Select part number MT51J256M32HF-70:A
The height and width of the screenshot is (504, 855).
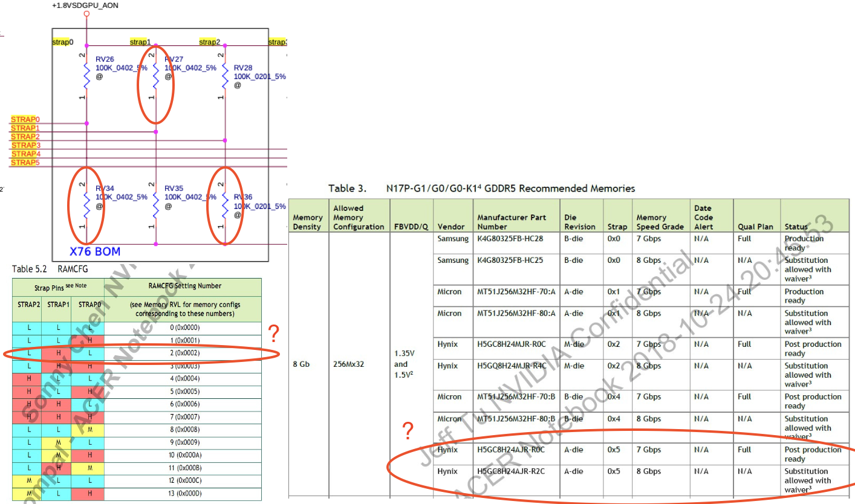coord(516,292)
